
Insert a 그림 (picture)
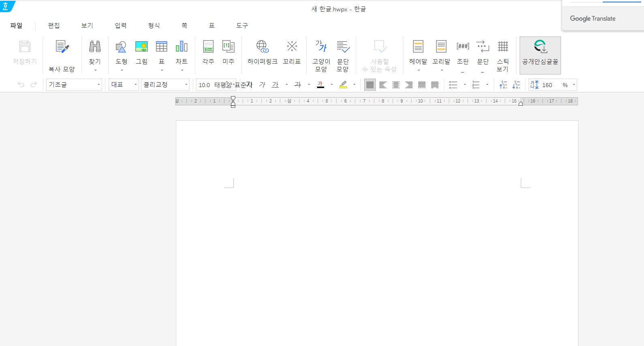pyautogui.click(x=141, y=47)
